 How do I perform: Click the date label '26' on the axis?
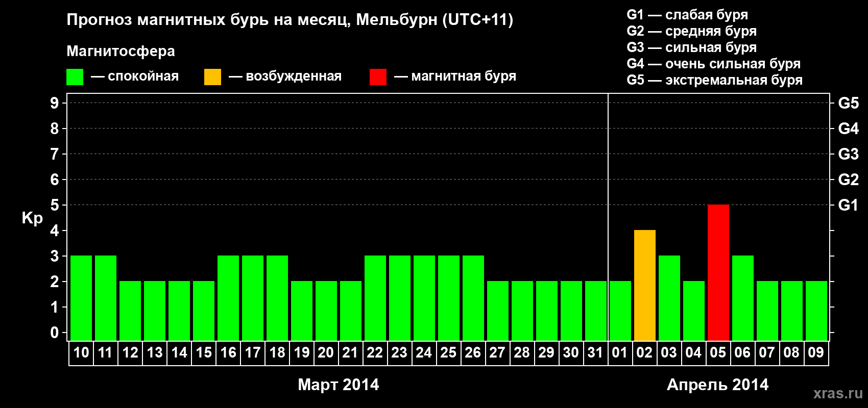click(x=473, y=352)
